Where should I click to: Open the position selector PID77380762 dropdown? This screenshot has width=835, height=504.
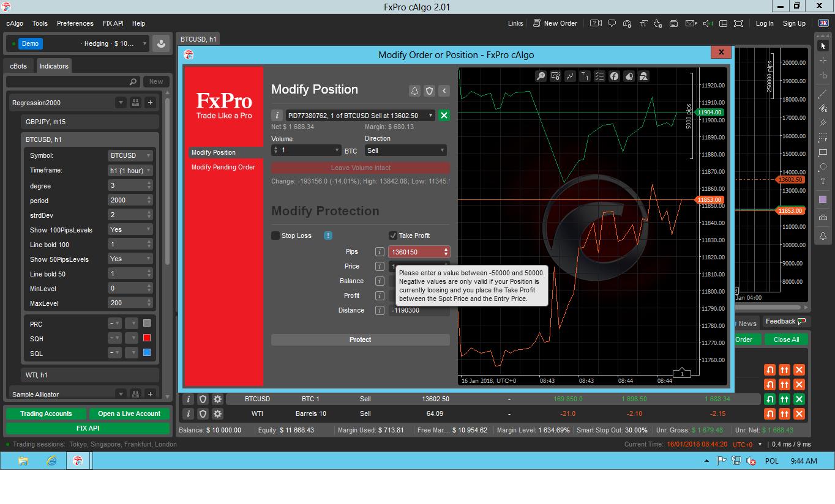361,115
